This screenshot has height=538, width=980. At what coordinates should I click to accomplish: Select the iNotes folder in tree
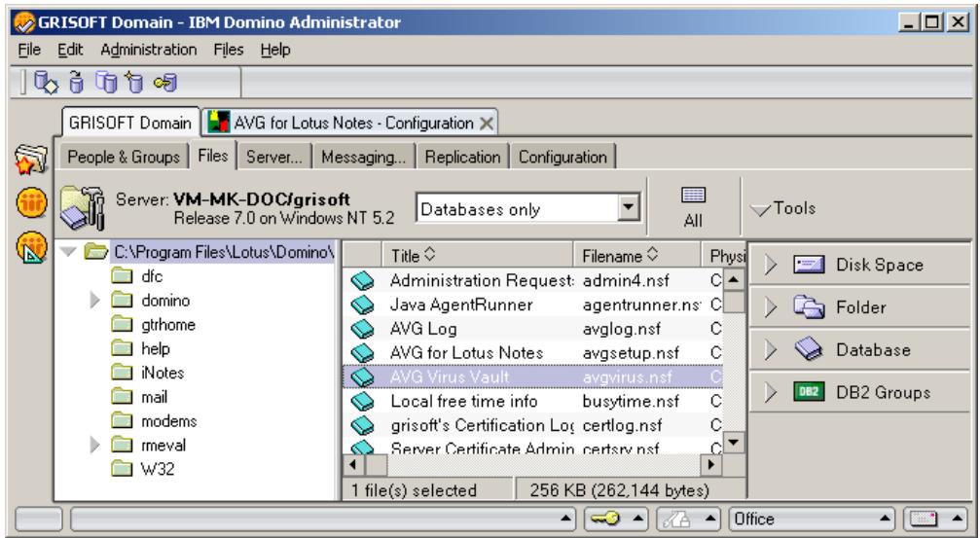163,373
